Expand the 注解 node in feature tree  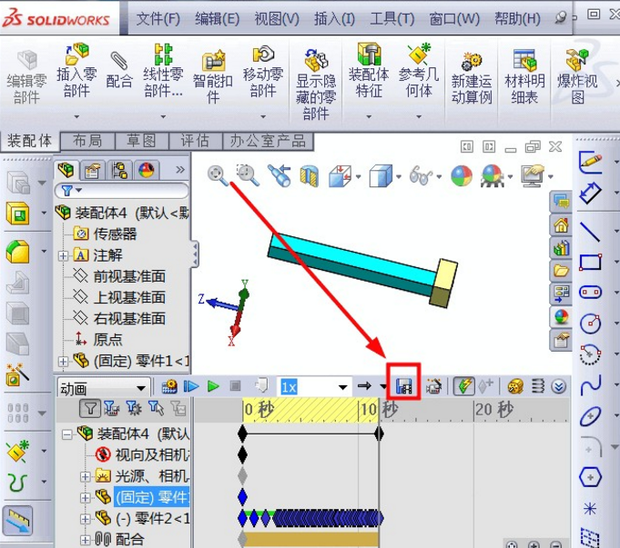click(x=63, y=256)
